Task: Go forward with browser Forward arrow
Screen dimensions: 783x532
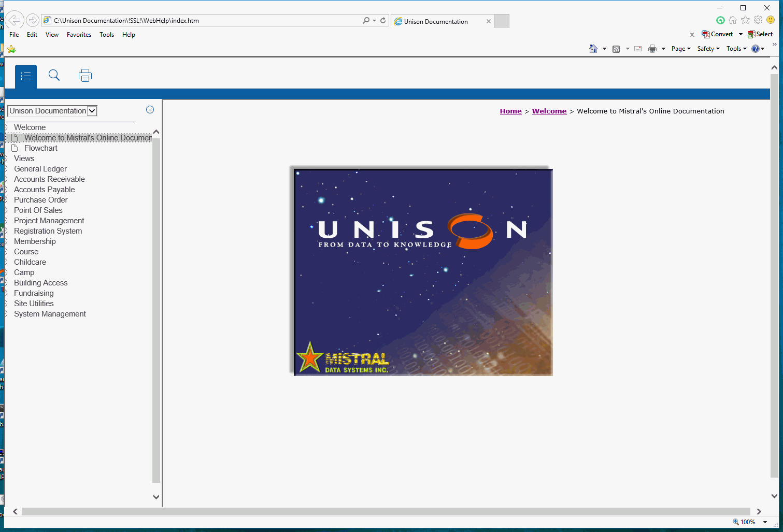Action: point(33,20)
